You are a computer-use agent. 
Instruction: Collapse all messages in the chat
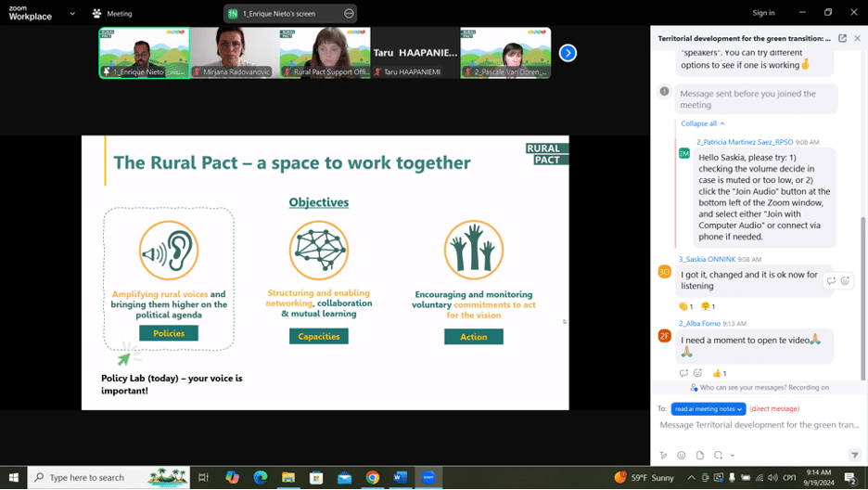coord(702,123)
